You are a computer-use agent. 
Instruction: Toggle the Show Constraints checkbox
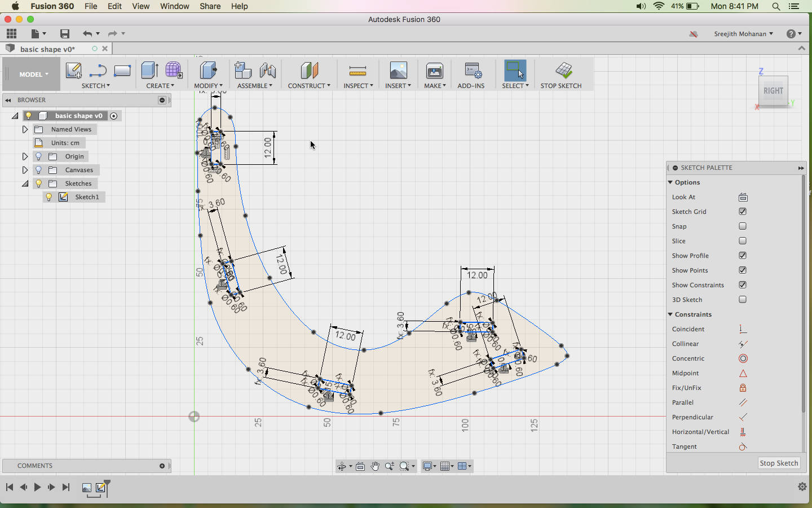coord(743,285)
